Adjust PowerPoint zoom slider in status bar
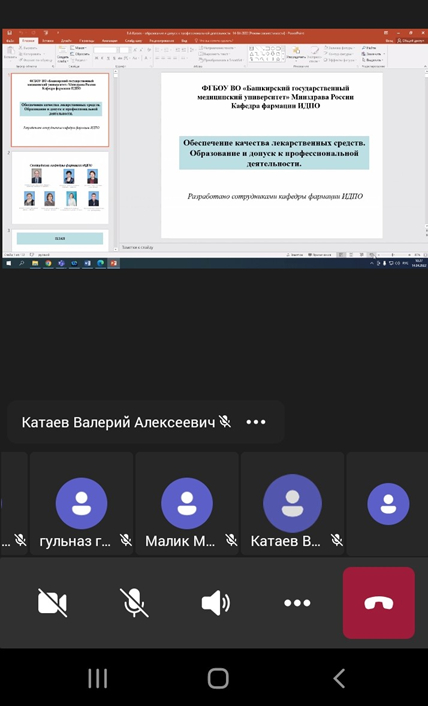428x706 pixels. click(392, 255)
